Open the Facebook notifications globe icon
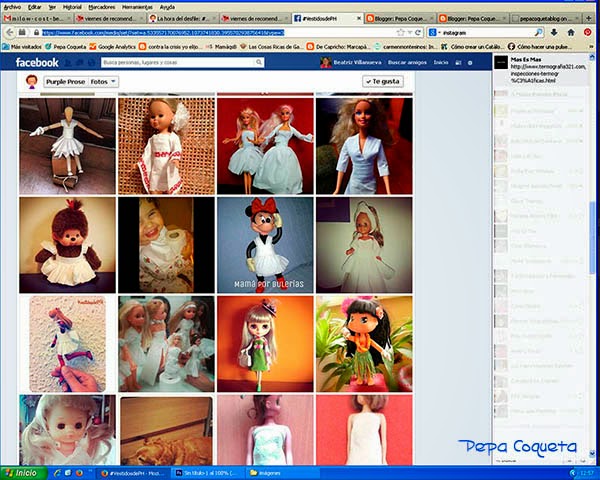600x480 pixels. [x=91, y=63]
